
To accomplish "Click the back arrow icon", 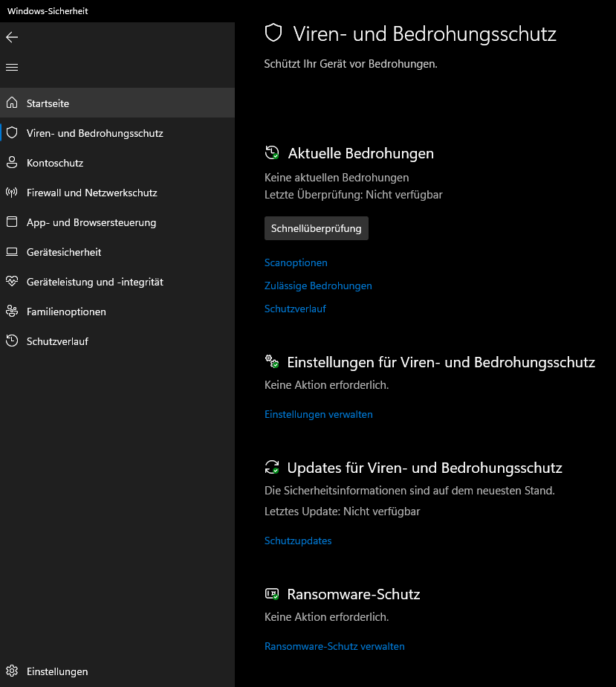I will 12,37.
